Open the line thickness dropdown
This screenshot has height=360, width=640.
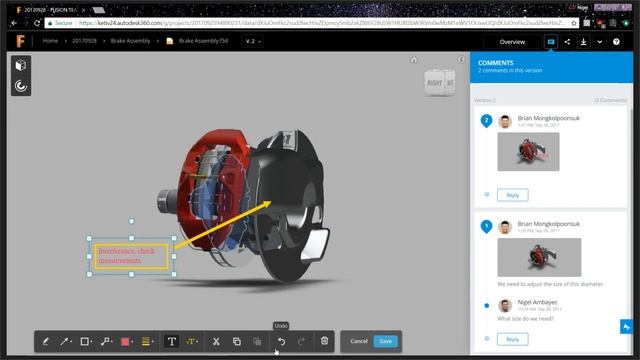147,342
